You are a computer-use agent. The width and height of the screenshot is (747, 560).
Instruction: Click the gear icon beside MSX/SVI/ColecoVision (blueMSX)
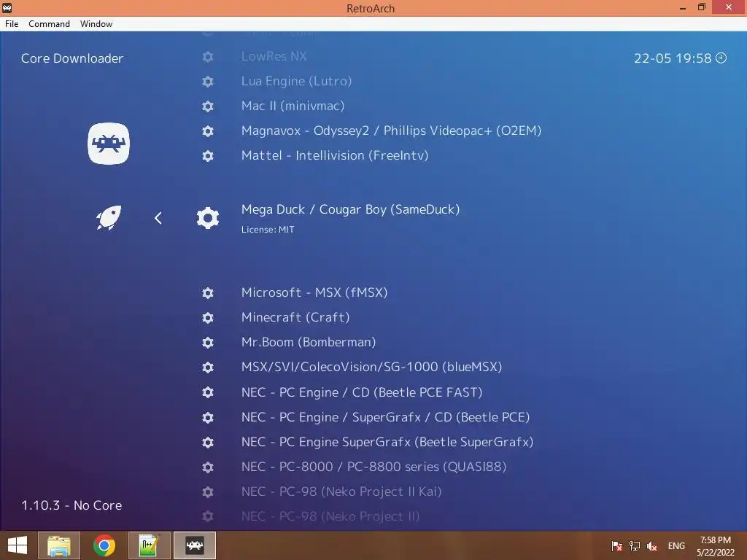click(208, 367)
